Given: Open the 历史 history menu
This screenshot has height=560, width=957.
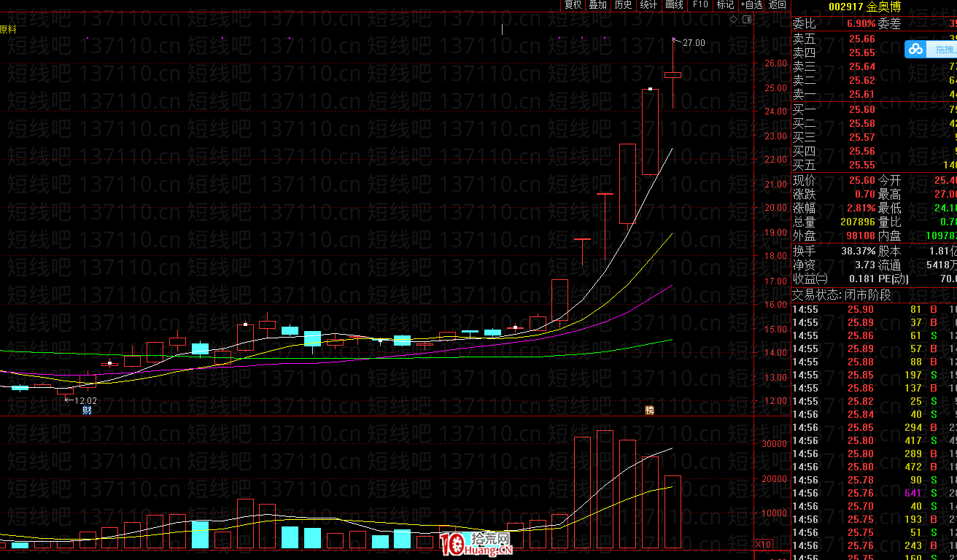Looking at the screenshot, I should 623,5.
